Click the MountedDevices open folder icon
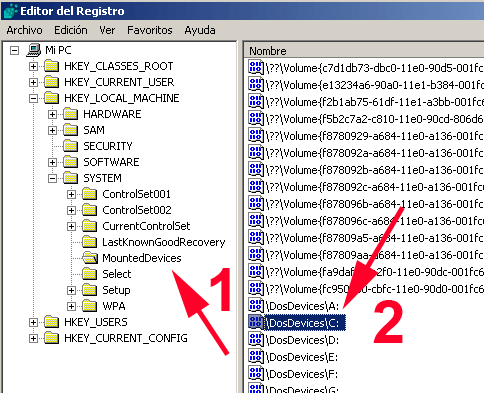This screenshot has width=484, height=393. tap(90, 258)
